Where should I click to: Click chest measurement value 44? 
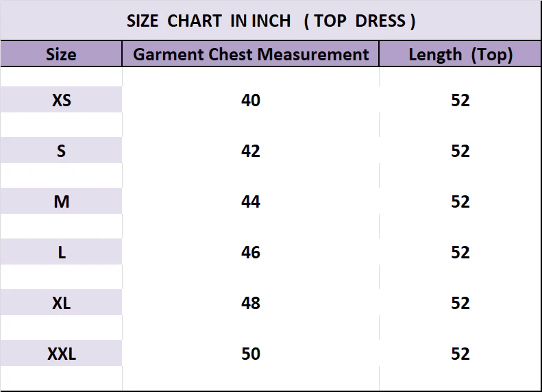tap(251, 201)
